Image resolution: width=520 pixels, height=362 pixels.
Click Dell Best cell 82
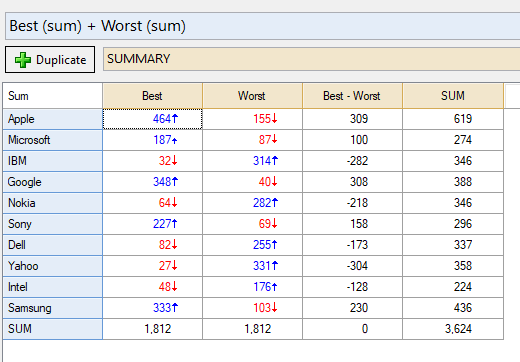coord(152,245)
